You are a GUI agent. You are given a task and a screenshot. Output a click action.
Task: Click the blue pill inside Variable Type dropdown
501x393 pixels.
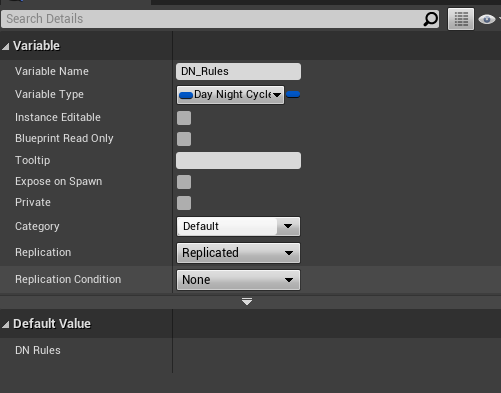[186, 95]
